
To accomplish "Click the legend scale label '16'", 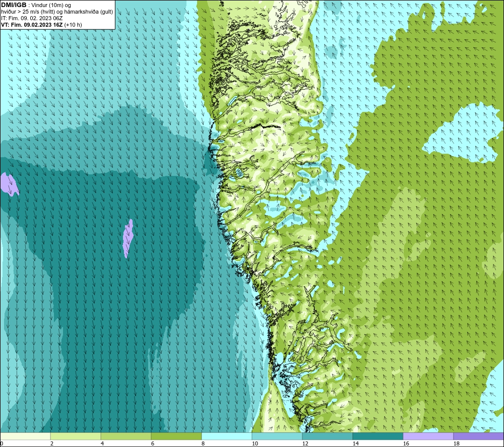I will [406, 444].
